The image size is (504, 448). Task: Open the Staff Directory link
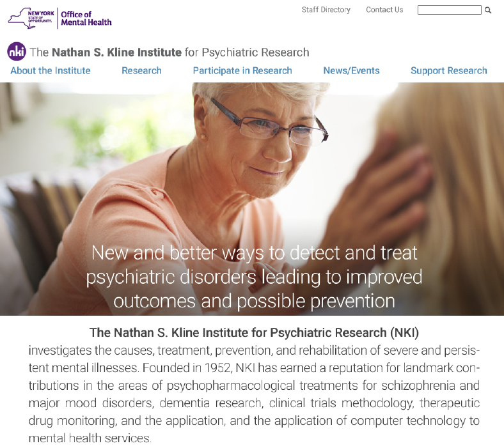(326, 10)
